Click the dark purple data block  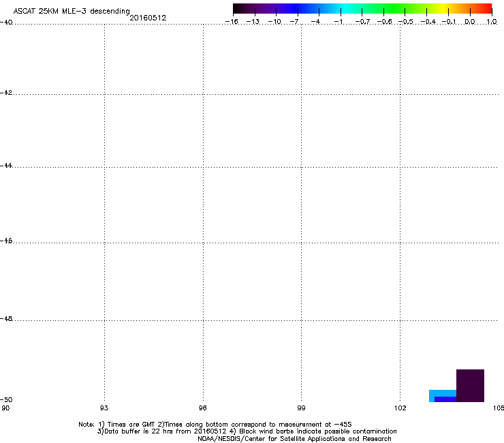[x=470, y=386]
